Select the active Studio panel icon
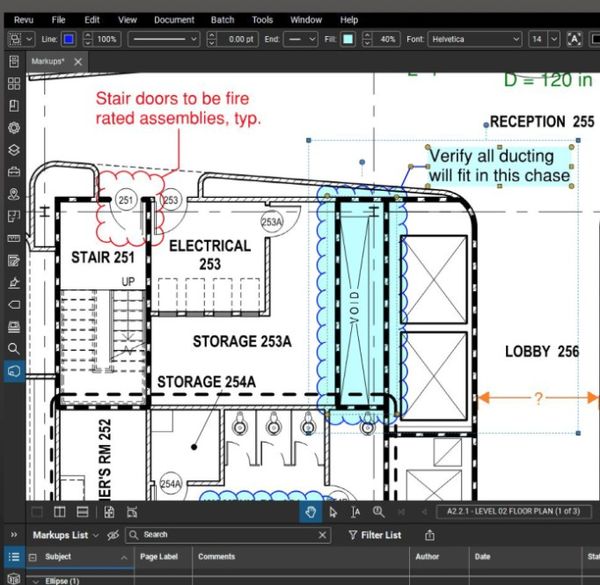Image resolution: width=600 pixels, height=585 pixels. [14, 371]
